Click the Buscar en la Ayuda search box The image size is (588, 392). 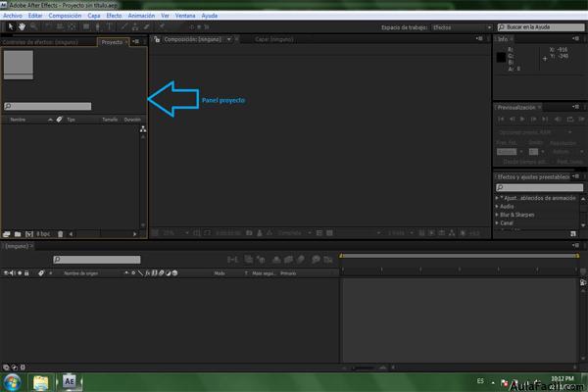541,27
